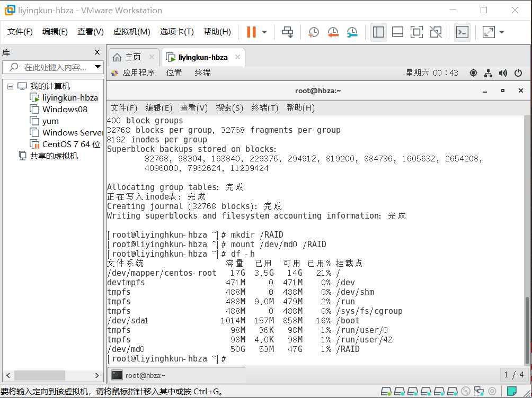
Task: Open the message log note icon
Action: pyautogui.click(x=512, y=392)
